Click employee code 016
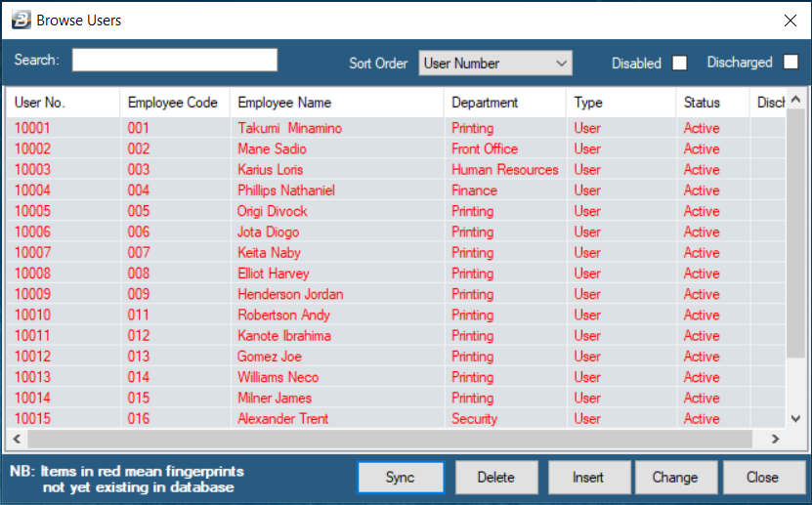Image resolution: width=812 pixels, height=505 pixels. [139, 419]
